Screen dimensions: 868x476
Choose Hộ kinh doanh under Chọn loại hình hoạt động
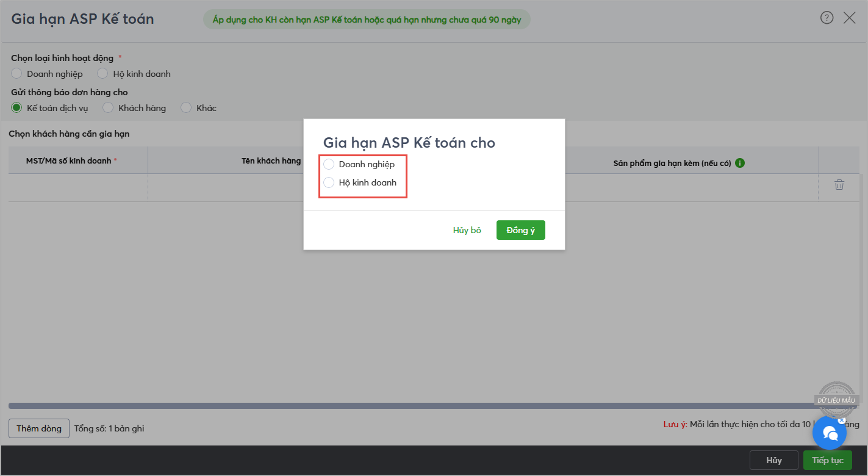(x=102, y=74)
